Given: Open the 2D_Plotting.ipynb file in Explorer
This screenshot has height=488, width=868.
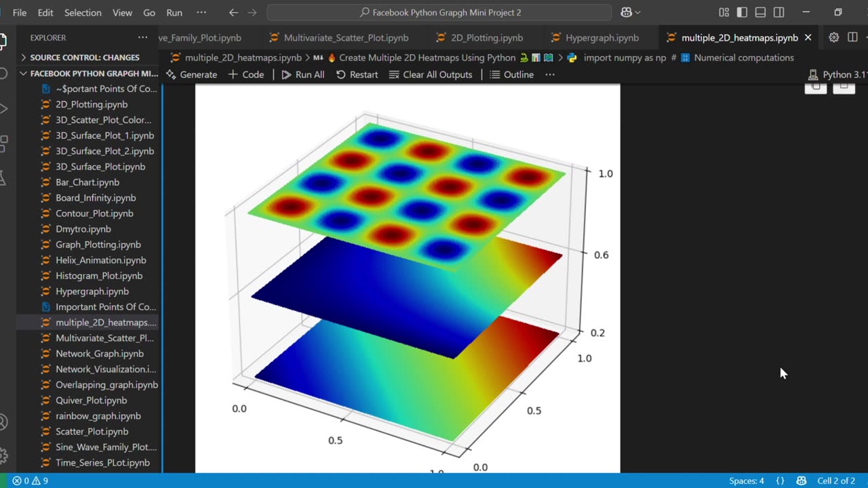Looking at the screenshot, I should (92, 104).
